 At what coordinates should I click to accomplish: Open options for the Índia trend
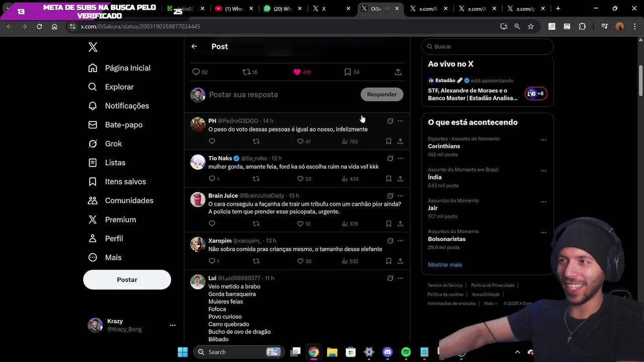(x=543, y=171)
